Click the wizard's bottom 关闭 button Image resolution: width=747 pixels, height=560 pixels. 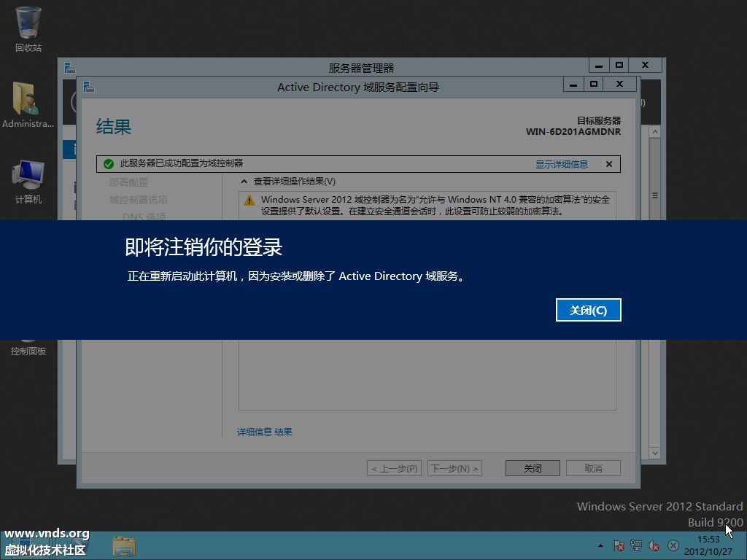(x=533, y=469)
